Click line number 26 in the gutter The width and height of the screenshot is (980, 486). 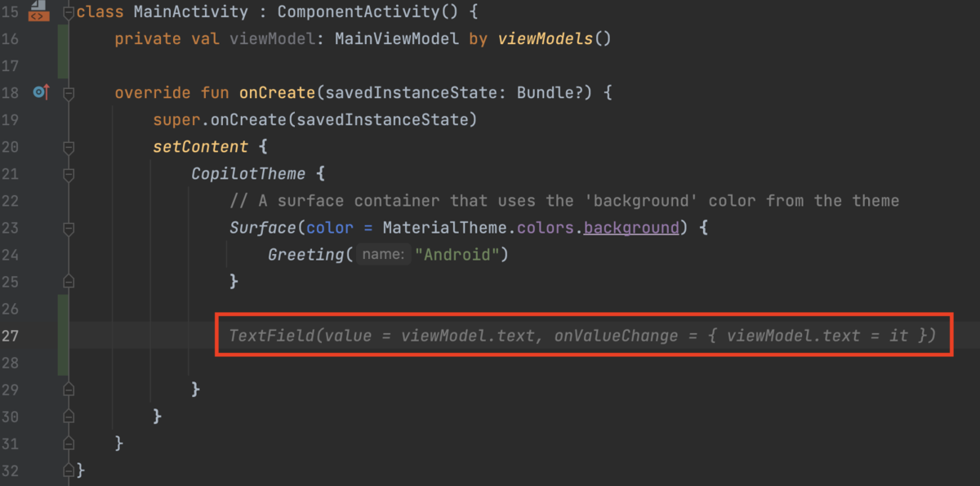click(11, 308)
